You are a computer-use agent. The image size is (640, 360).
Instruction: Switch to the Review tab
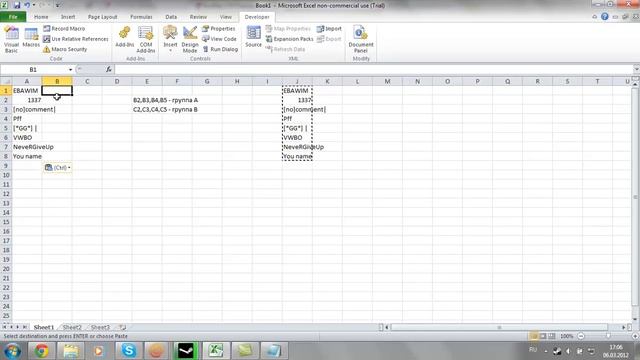coord(198,17)
